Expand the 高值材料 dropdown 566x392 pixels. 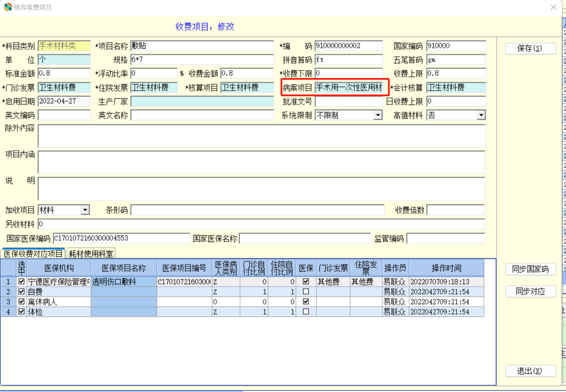pyautogui.click(x=481, y=115)
